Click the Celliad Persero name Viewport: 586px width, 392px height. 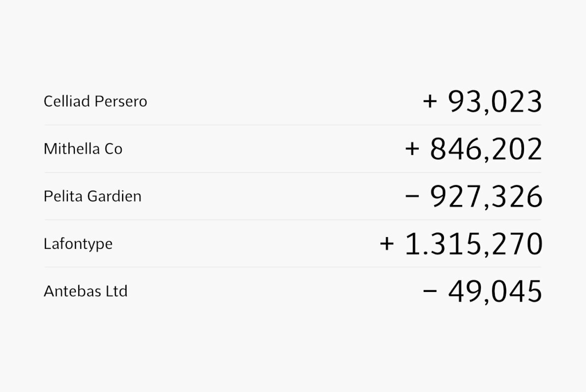click(x=95, y=101)
